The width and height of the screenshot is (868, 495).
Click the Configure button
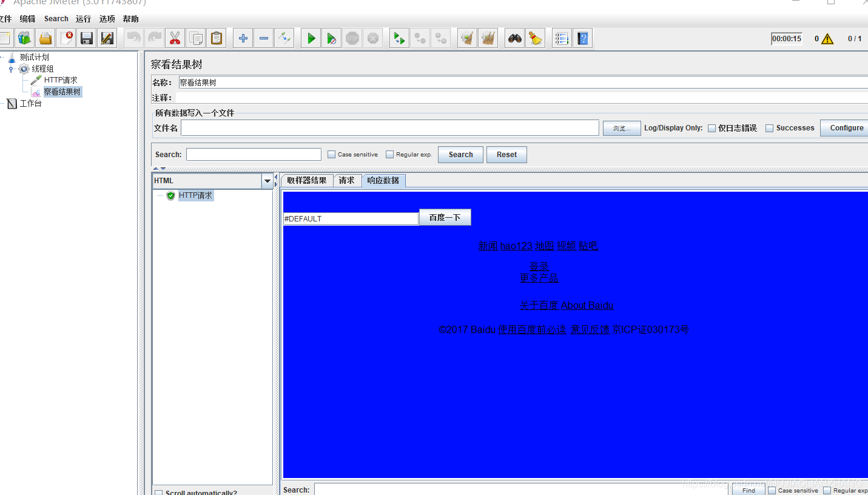tap(846, 128)
